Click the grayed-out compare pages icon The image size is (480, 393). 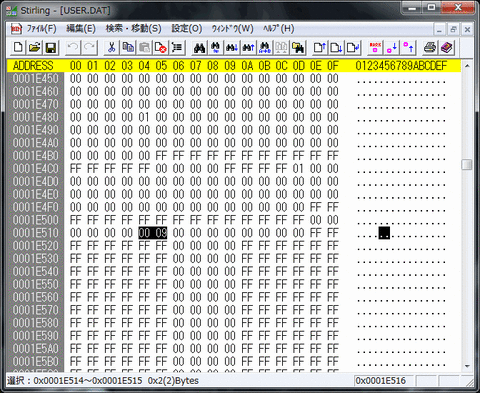tap(281, 48)
